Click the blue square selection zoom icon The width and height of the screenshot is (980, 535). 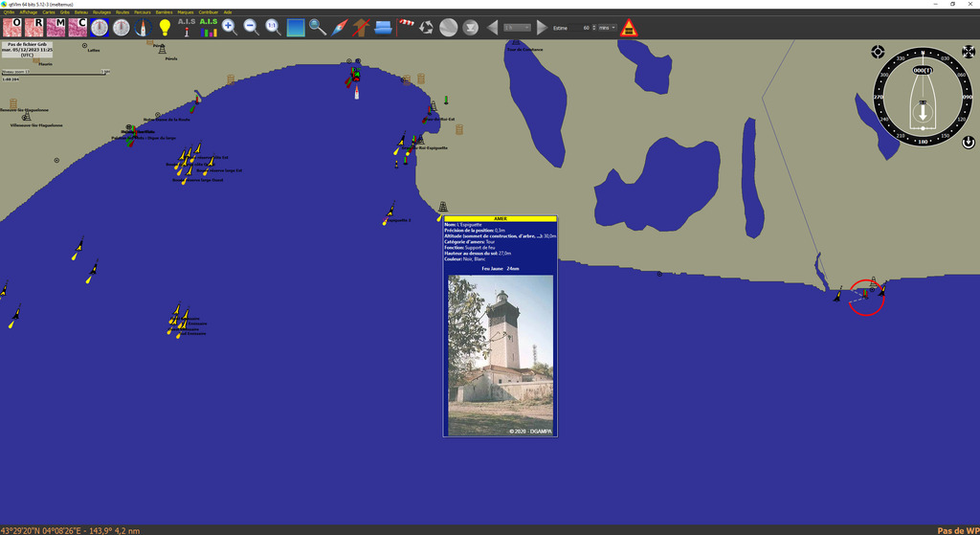click(296, 28)
